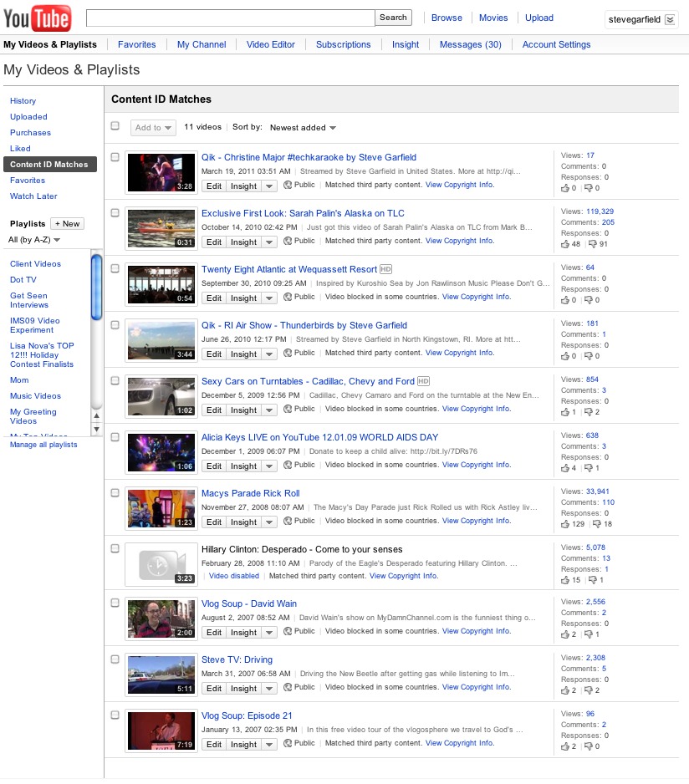Switch to Subscriptions tab
The height and width of the screenshot is (784, 689).
[x=344, y=44]
